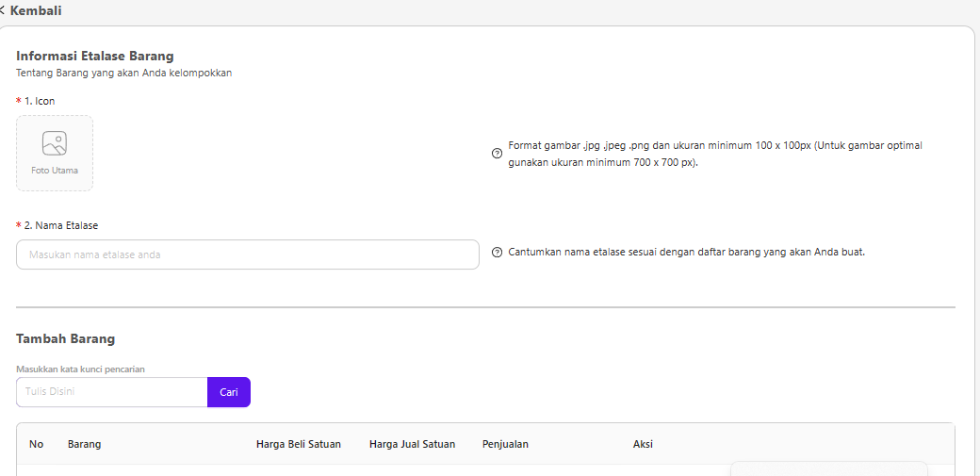Select the Harga Jual Satuan column header

click(412, 444)
